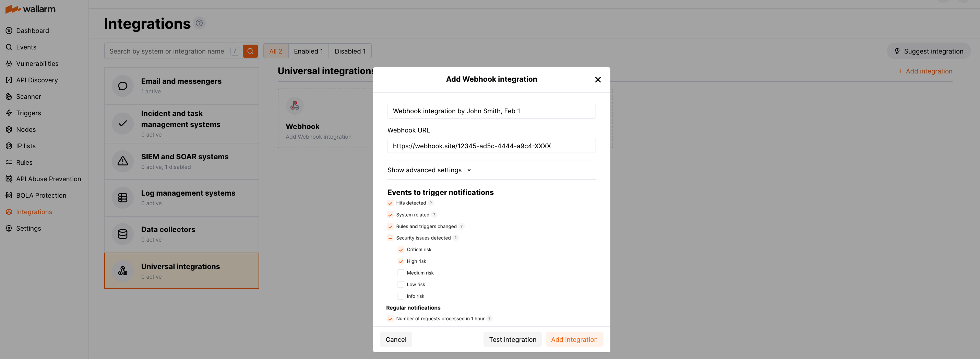Open the Enabled 1 filter tab
Screen dimensions: 980x359
[x=308, y=51]
